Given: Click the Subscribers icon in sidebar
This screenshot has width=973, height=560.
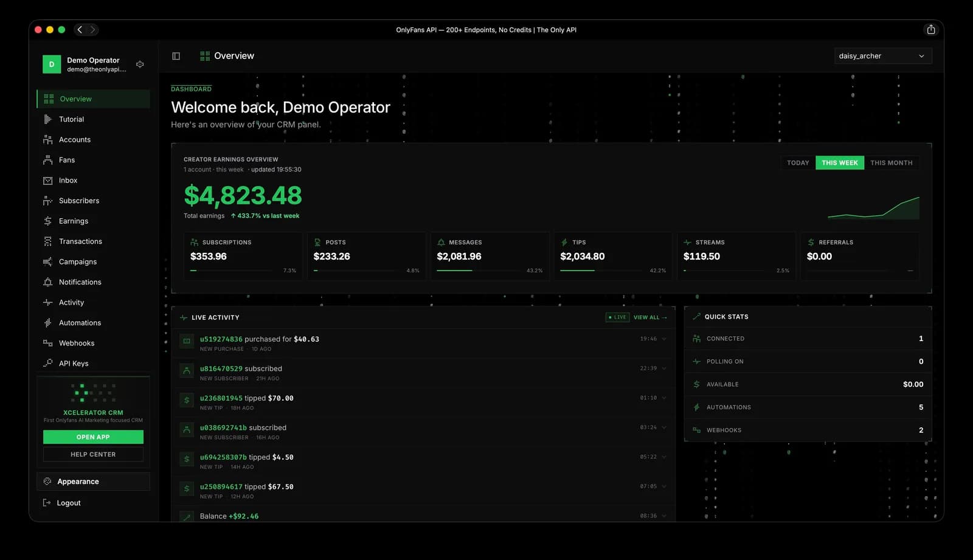Looking at the screenshot, I should coord(47,201).
